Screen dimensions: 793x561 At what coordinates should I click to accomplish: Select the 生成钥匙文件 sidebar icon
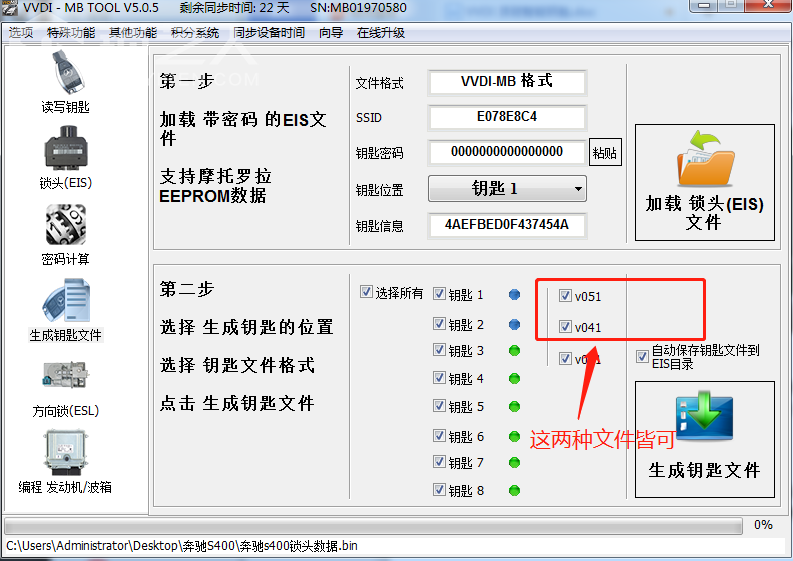(x=66, y=300)
